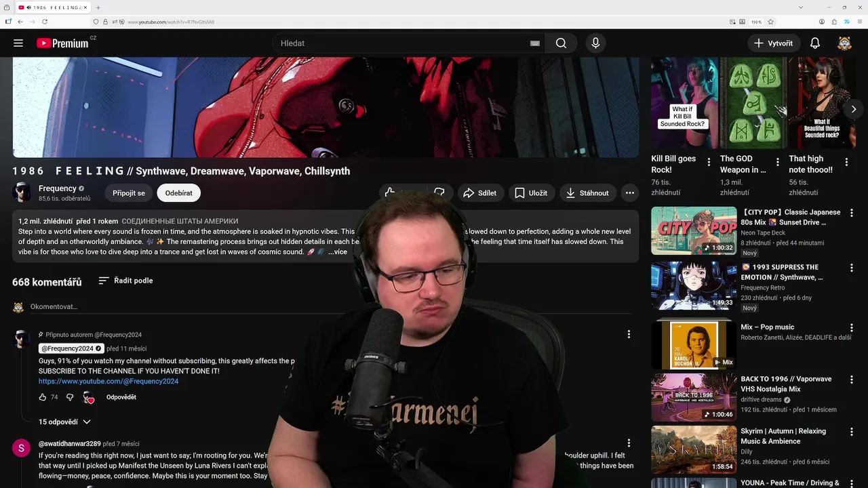This screenshot has height=488, width=868.
Task: Open the on-screen keyboard in search box
Action: 534,43
